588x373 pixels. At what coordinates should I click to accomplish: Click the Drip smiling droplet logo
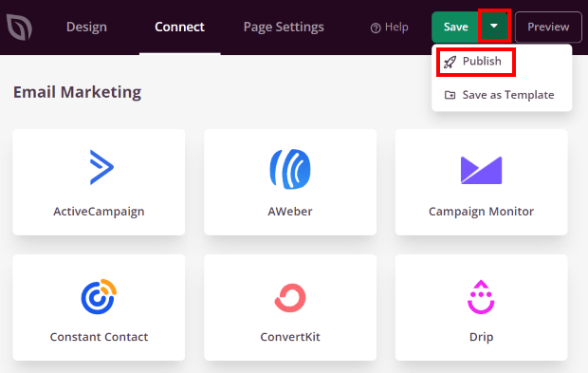[x=481, y=296]
